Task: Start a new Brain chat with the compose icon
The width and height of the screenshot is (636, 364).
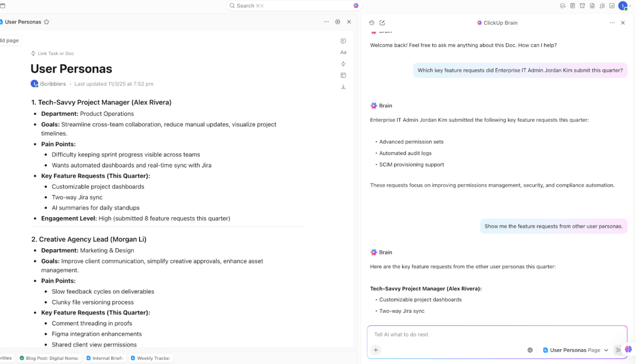Action: [382, 22]
